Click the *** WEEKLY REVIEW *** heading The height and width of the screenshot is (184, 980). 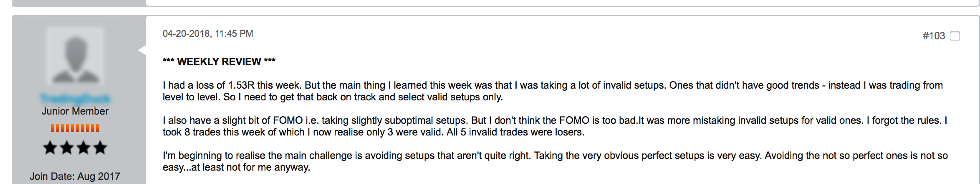[x=219, y=62]
